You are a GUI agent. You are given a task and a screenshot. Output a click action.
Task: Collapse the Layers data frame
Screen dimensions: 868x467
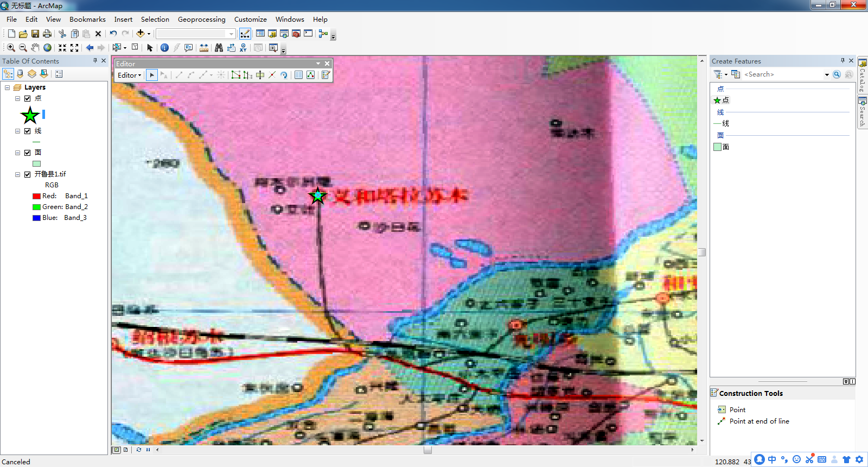pyautogui.click(x=7, y=87)
